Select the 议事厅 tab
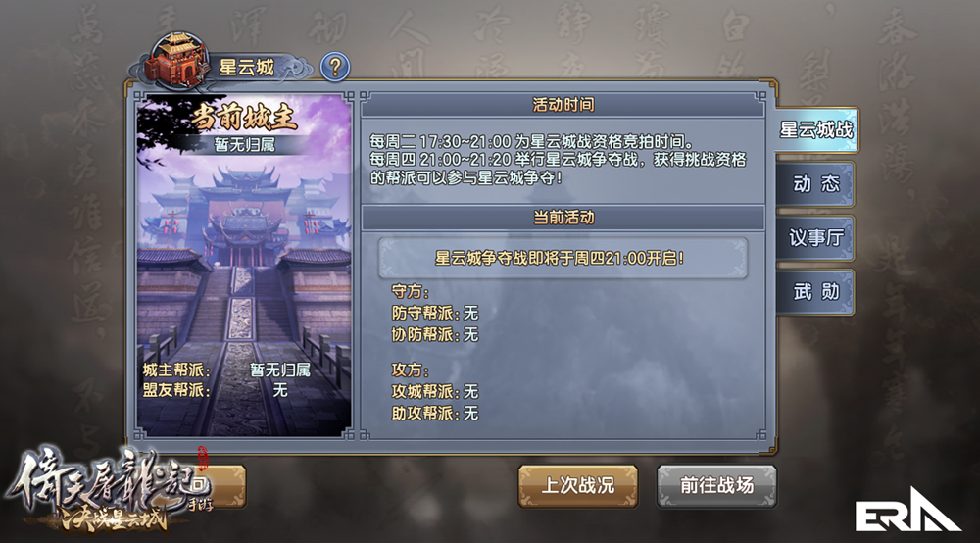The height and width of the screenshot is (543, 980). point(815,237)
